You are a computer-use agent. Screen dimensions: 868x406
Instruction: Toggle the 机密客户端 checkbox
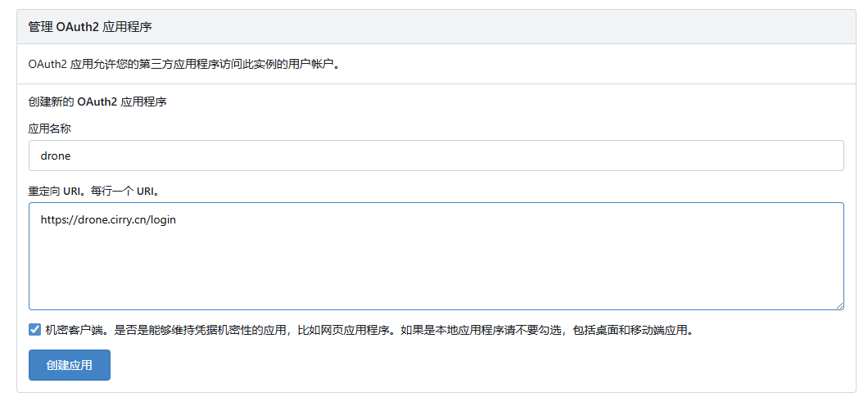click(x=34, y=330)
